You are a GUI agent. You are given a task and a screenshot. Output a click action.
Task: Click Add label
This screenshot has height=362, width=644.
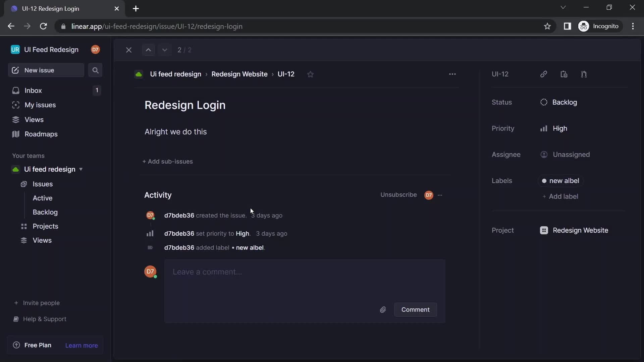[x=560, y=196]
